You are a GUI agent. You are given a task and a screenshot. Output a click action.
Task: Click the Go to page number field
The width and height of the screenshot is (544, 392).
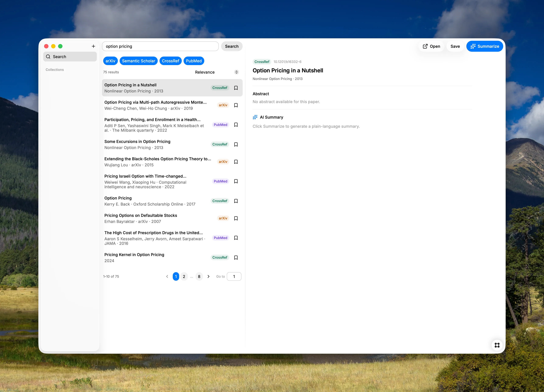pyautogui.click(x=234, y=276)
